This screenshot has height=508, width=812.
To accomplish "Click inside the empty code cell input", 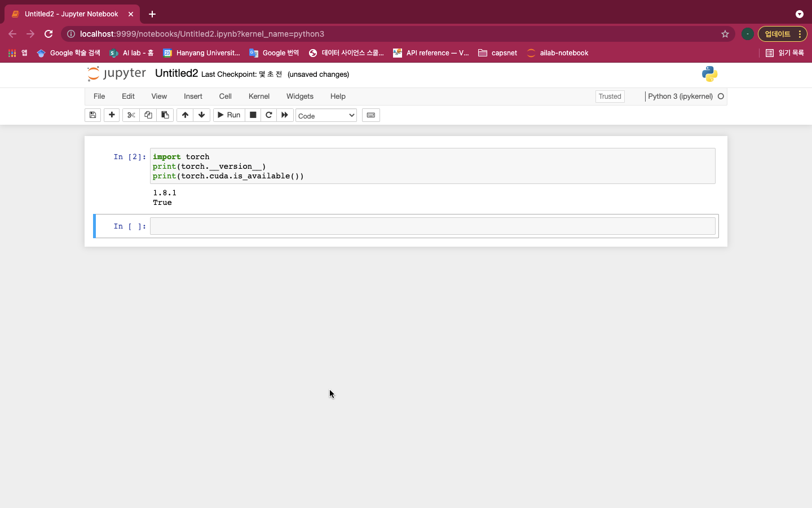I will pyautogui.click(x=433, y=226).
